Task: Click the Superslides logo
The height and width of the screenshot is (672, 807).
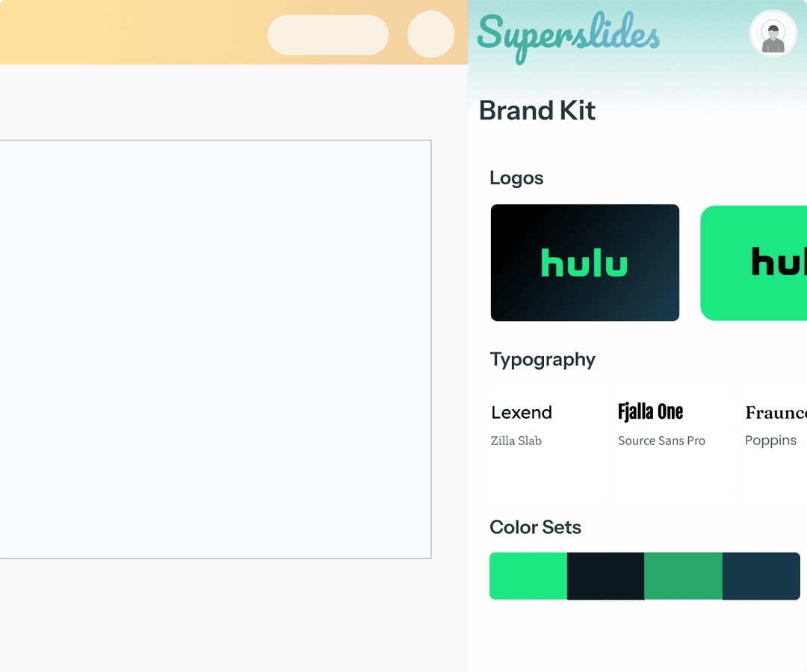Action: 568,36
